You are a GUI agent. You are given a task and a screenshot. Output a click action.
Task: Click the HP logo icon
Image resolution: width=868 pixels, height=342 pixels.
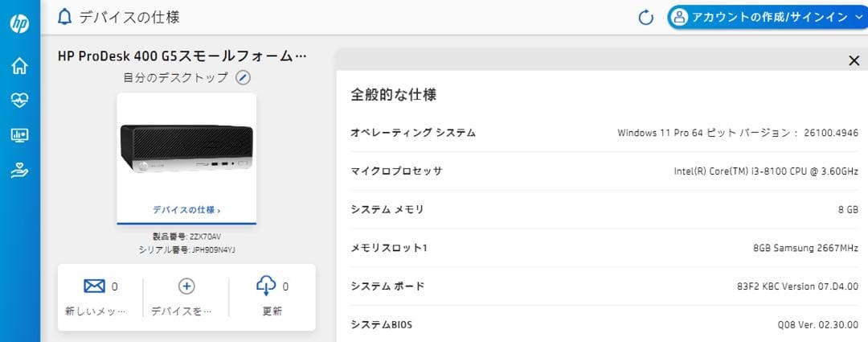point(19,24)
